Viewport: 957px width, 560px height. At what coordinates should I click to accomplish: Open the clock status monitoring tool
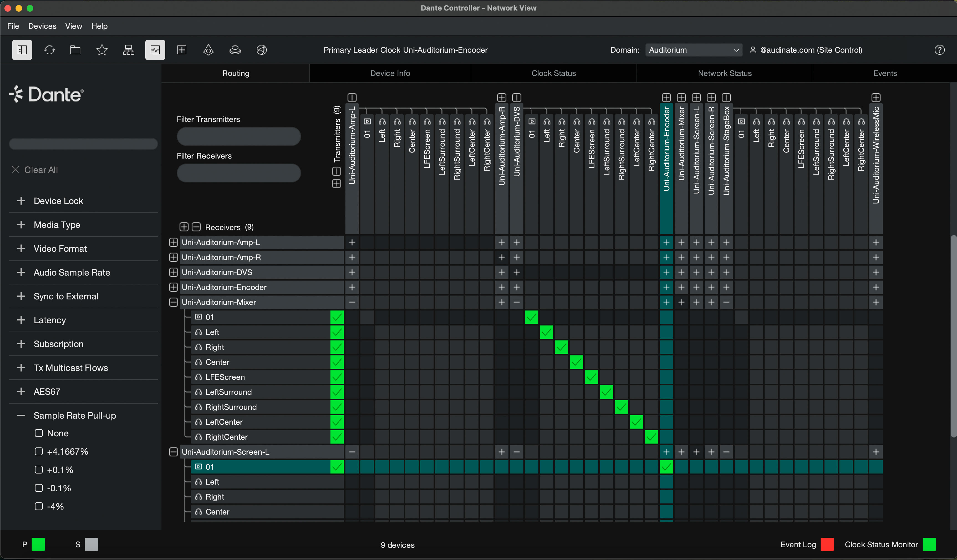coord(208,50)
